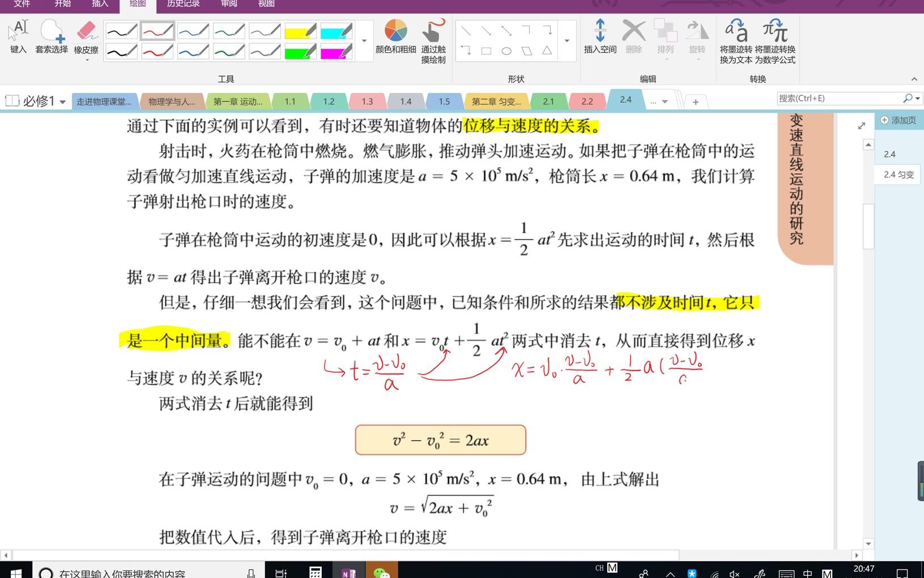
Task: Select the 2.4 匀变 page in the sidebar
Action: coord(900,175)
